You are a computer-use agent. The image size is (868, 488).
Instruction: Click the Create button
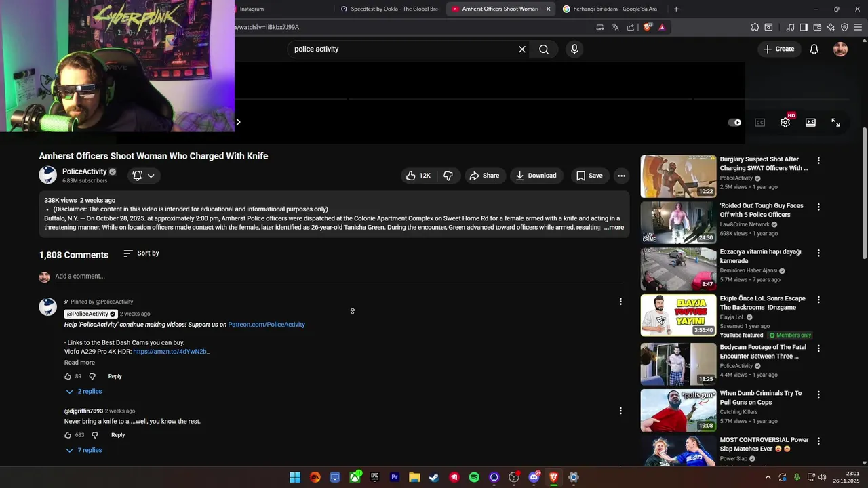click(778, 49)
